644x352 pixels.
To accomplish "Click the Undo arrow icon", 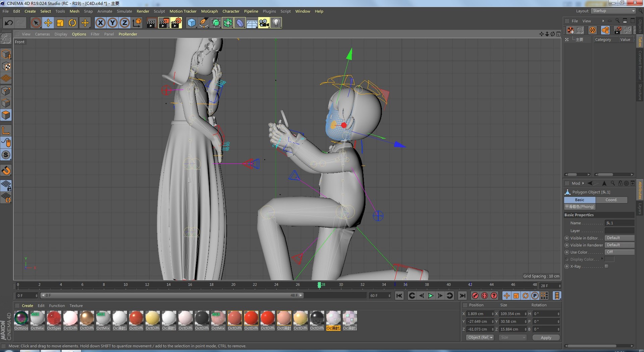I will (9, 23).
